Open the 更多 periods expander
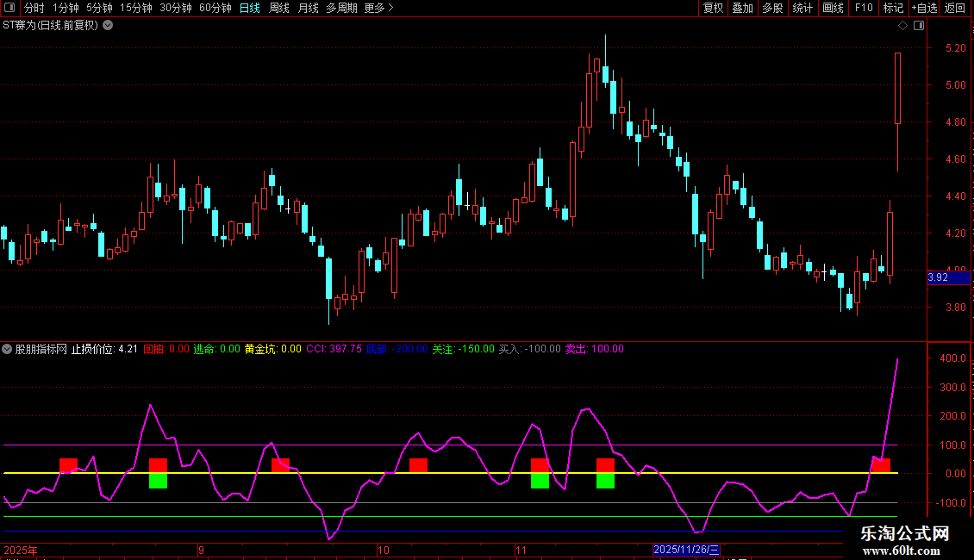Screen dimensions: 974x560 click(x=378, y=8)
